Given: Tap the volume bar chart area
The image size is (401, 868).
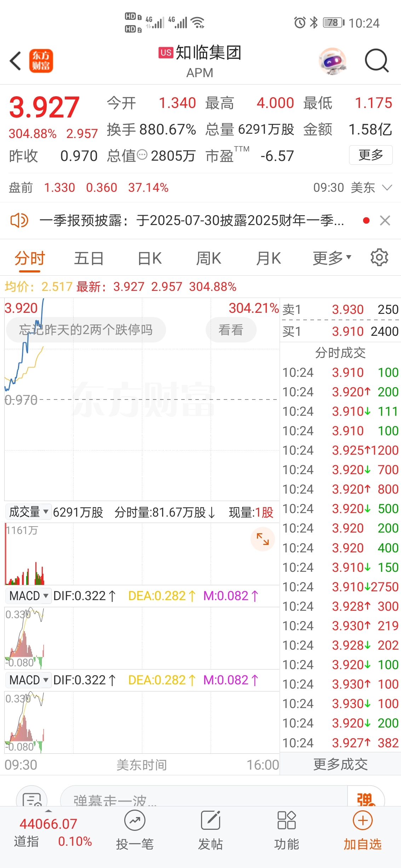Looking at the screenshot, I should [142, 554].
